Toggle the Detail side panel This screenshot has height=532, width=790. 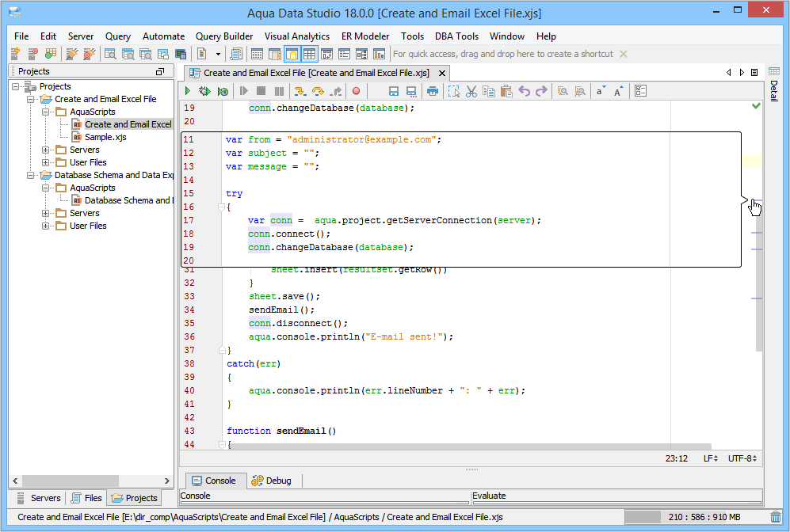(774, 84)
